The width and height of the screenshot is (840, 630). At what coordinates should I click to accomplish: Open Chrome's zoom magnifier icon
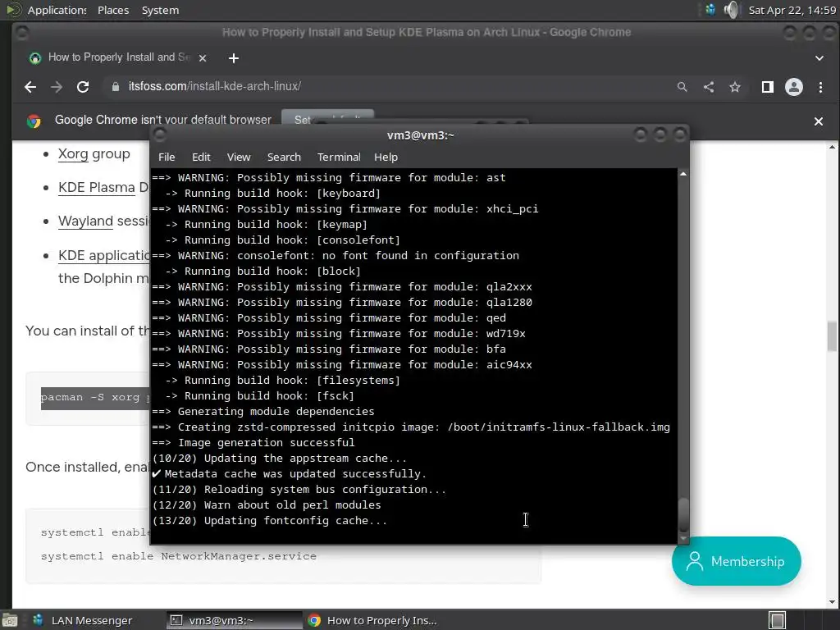tap(682, 87)
